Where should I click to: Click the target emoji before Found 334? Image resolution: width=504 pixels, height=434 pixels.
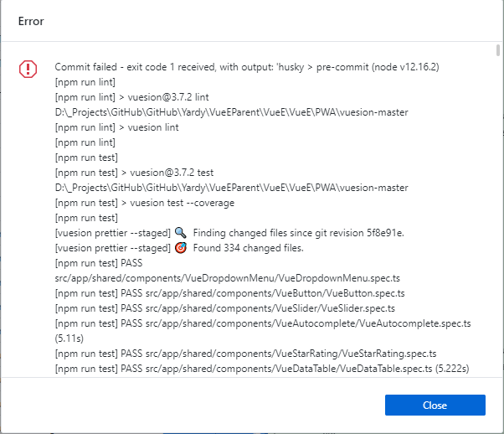180,248
